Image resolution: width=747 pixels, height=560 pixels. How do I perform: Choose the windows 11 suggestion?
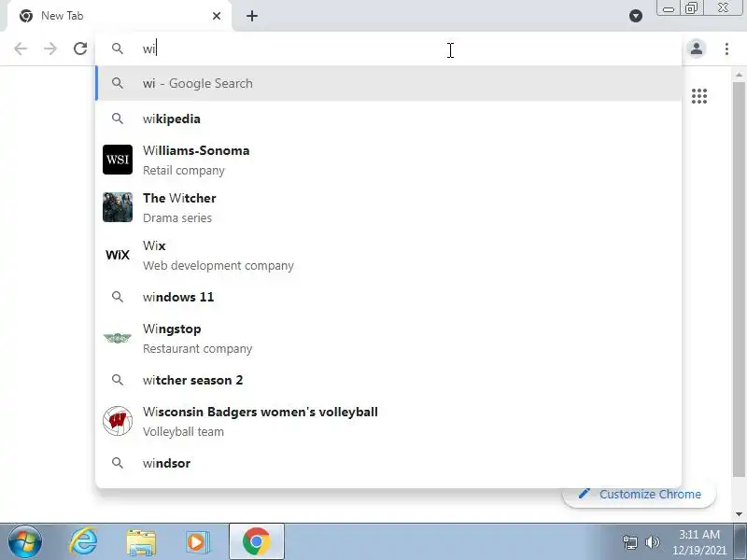pos(388,297)
